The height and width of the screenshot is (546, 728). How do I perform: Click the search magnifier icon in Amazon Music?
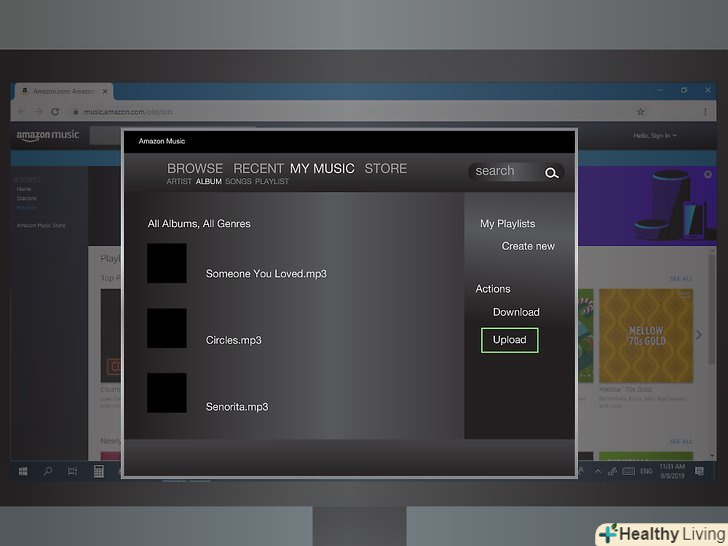[551, 173]
